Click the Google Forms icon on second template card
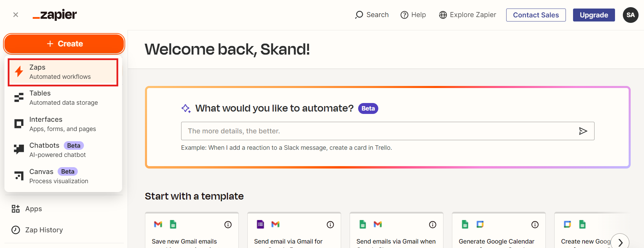 click(260, 224)
